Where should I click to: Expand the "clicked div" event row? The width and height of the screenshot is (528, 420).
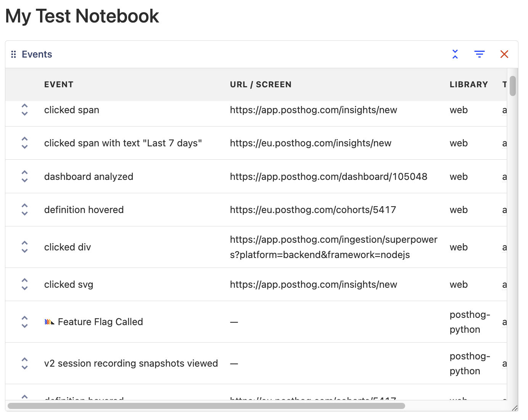tap(25, 247)
